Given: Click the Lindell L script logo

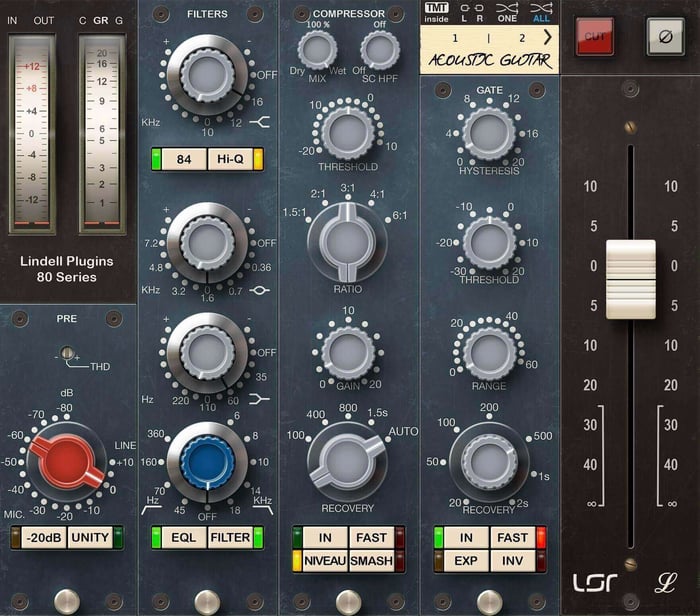Looking at the screenshot, I should click(x=666, y=583).
